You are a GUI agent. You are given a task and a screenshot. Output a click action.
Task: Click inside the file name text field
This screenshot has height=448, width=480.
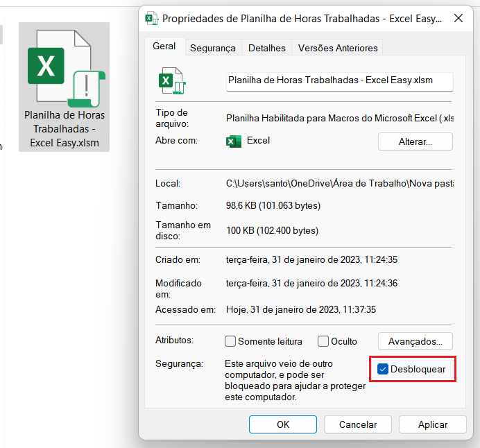tap(338, 80)
